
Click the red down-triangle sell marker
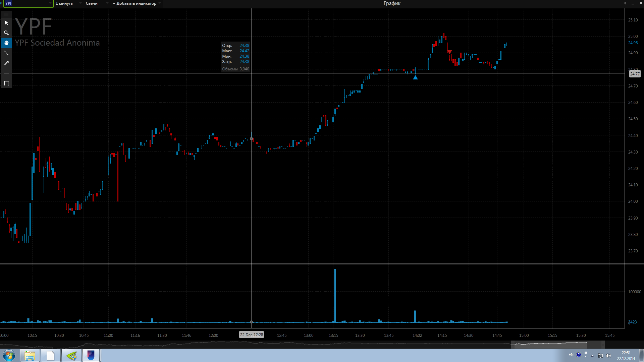[449, 52]
